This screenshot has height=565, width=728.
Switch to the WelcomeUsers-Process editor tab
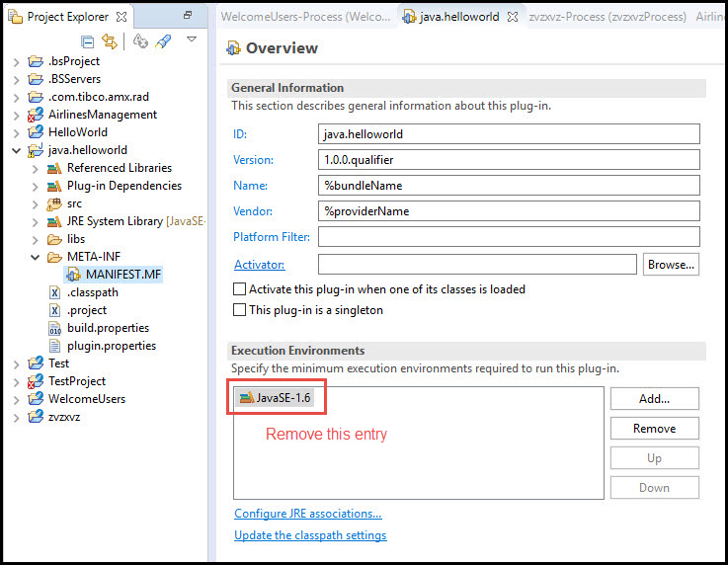(x=305, y=17)
